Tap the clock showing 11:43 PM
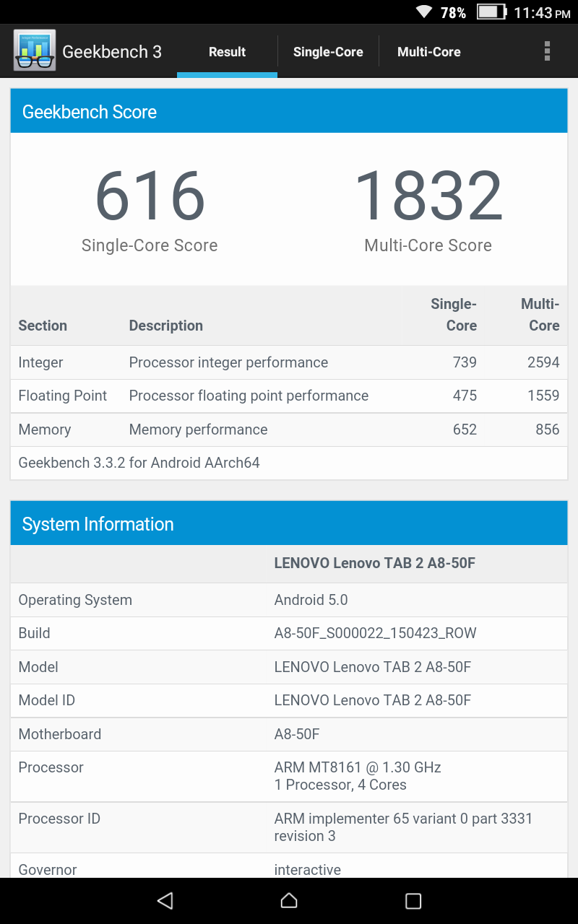Image resolution: width=578 pixels, height=924 pixels. point(542,13)
